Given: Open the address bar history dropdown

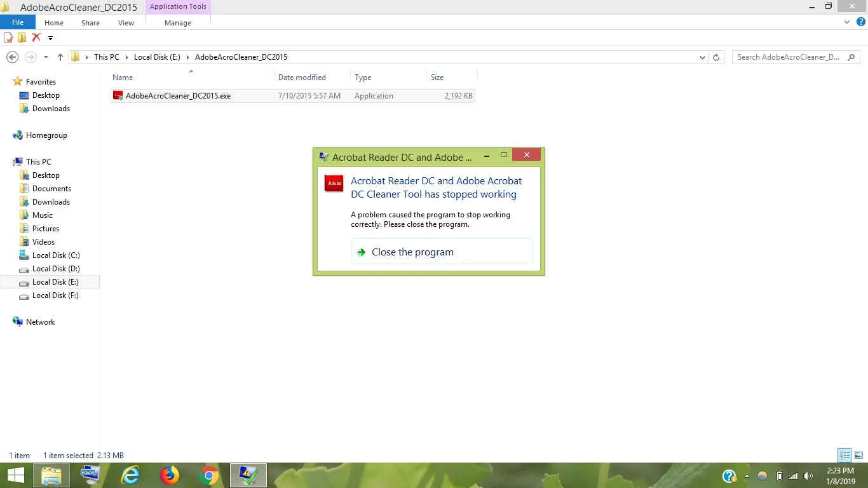Looking at the screenshot, I should tap(702, 57).
